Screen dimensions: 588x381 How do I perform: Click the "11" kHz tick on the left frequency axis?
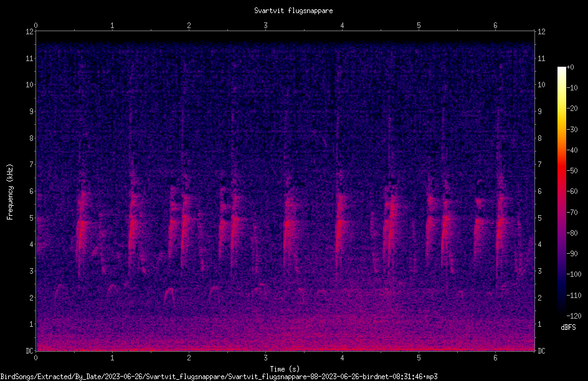29,58
